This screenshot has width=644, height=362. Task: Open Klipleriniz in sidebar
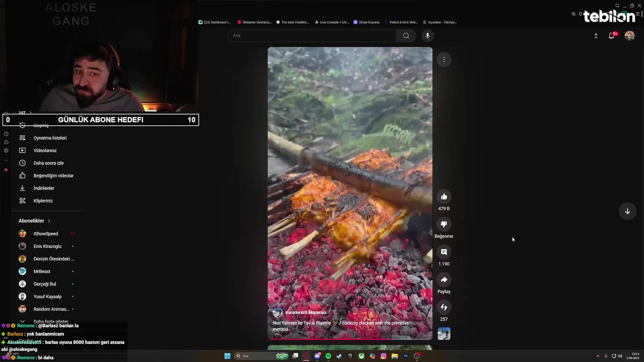[43, 201]
